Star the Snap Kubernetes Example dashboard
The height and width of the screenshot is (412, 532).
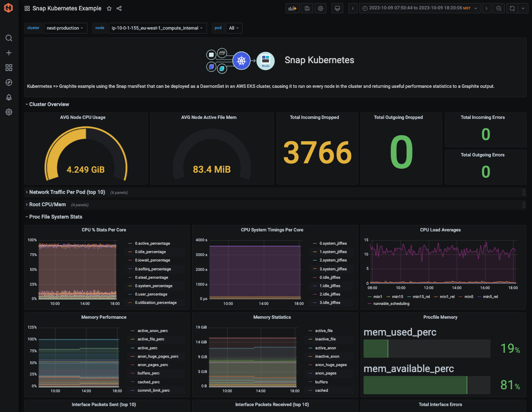[109, 8]
